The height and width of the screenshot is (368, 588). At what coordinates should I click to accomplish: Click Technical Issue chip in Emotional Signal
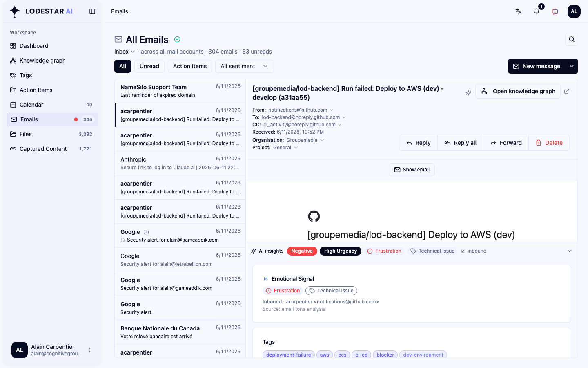click(x=331, y=291)
